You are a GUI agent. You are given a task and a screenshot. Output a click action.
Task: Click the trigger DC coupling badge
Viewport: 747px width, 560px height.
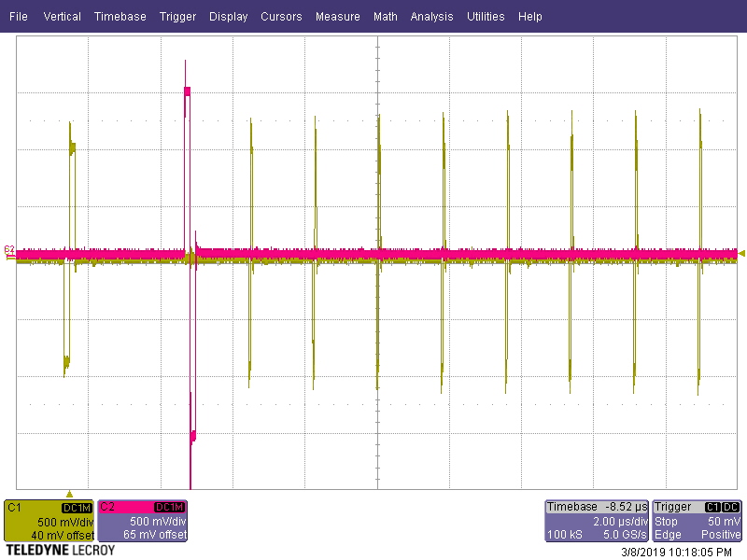[731, 507]
